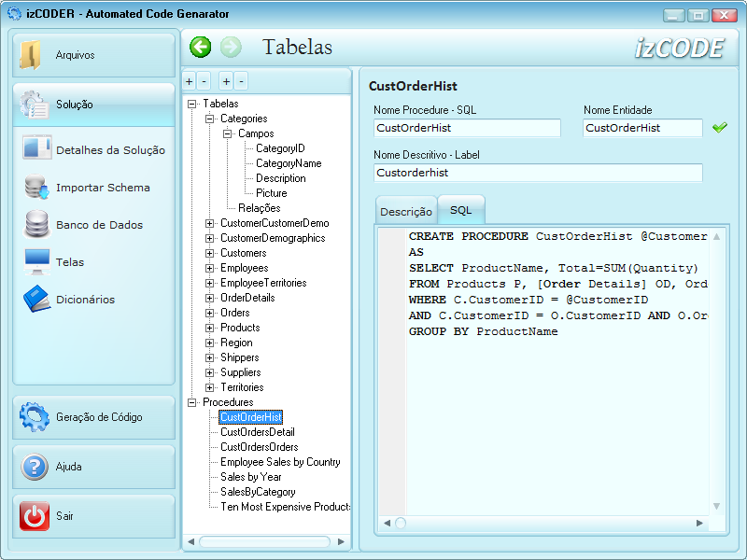Click the Nome Entidade input field
The height and width of the screenshot is (560, 747).
(642, 128)
